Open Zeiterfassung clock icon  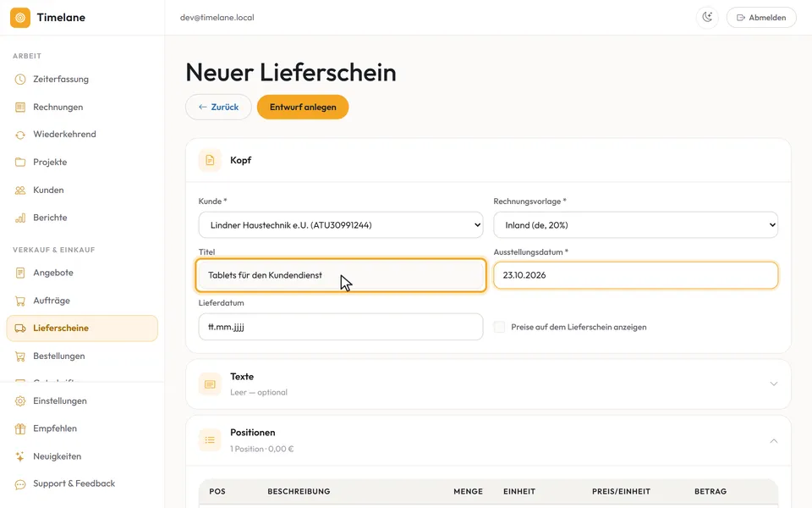click(x=20, y=80)
